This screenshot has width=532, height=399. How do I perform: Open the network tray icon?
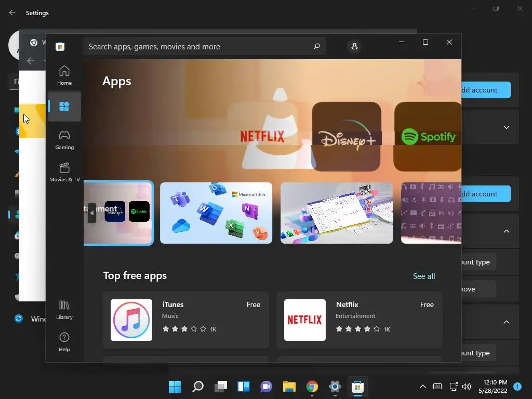click(x=454, y=387)
